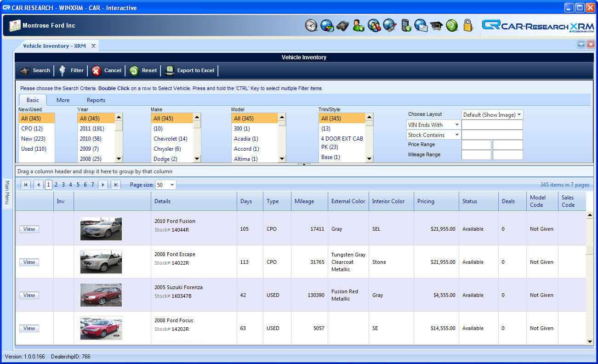Click the red close-tabs icon at top right
The image size is (598, 364).
pos(591,45)
